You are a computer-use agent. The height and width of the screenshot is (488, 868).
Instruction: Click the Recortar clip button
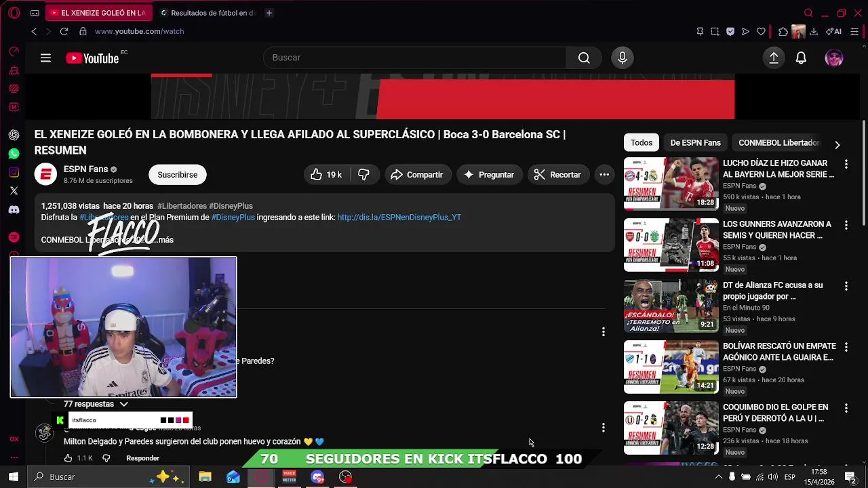557,175
